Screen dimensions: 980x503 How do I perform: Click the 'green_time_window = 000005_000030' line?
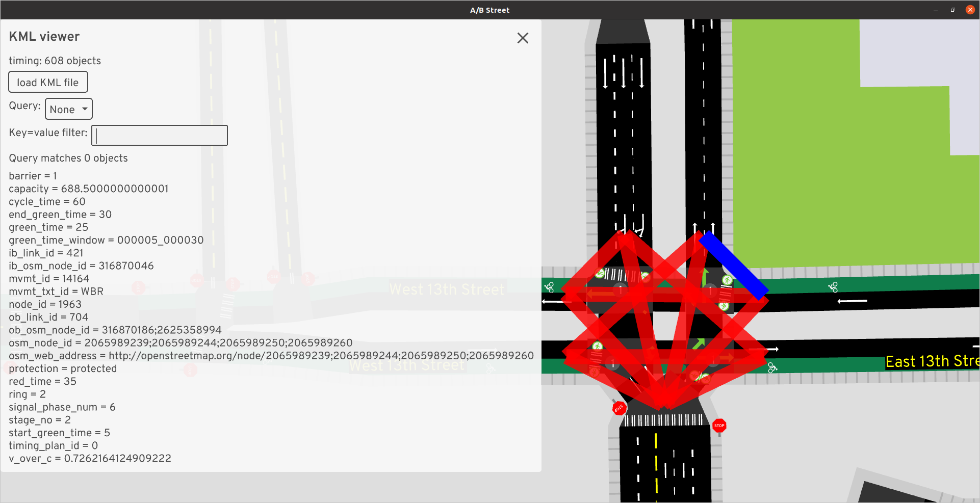tap(106, 240)
